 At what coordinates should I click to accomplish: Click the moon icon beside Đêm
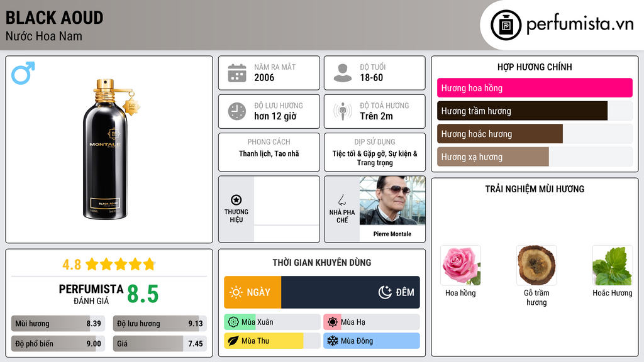pyautogui.click(x=385, y=292)
